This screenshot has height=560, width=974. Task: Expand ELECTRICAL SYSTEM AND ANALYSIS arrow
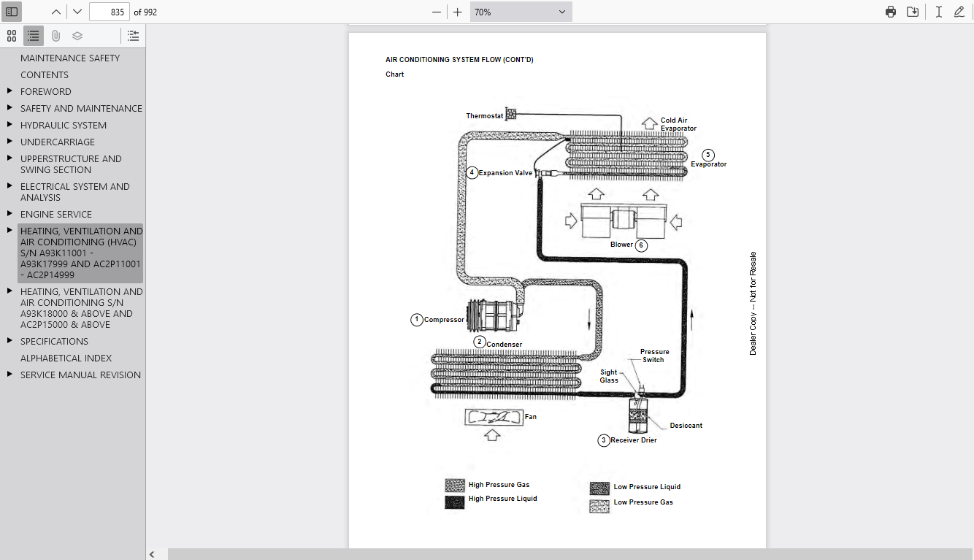pyautogui.click(x=9, y=185)
